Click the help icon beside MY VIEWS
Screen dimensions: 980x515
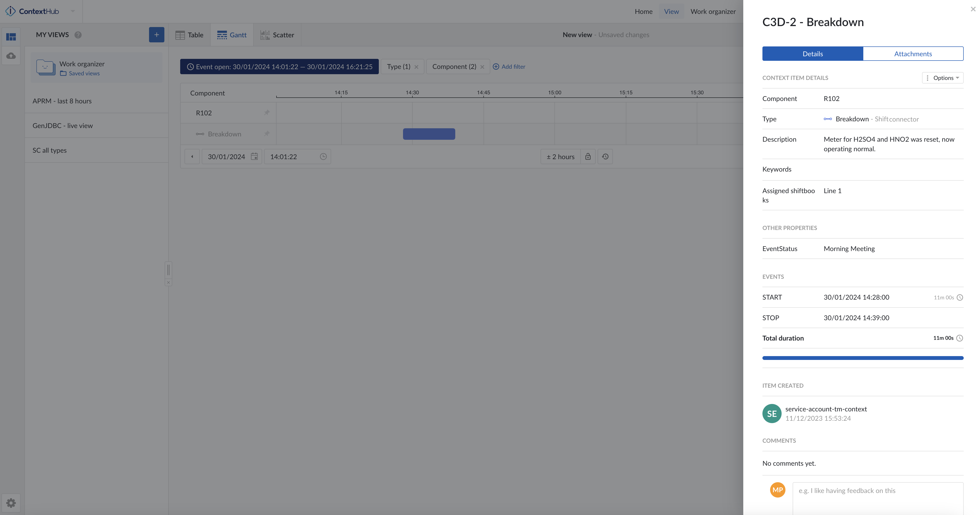coord(78,35)
